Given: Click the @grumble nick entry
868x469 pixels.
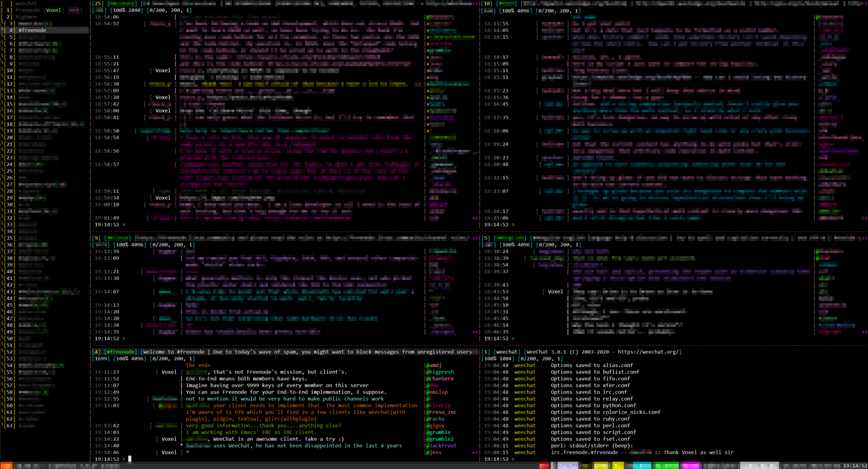Looking at the screenshot, I should [438, 432].
